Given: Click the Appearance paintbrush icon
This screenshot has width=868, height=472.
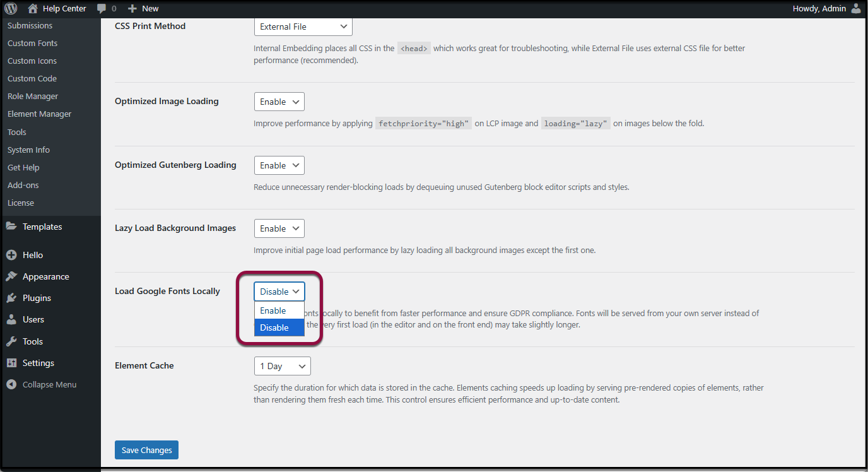Looking at the screenshot, I should pos(11,276).
